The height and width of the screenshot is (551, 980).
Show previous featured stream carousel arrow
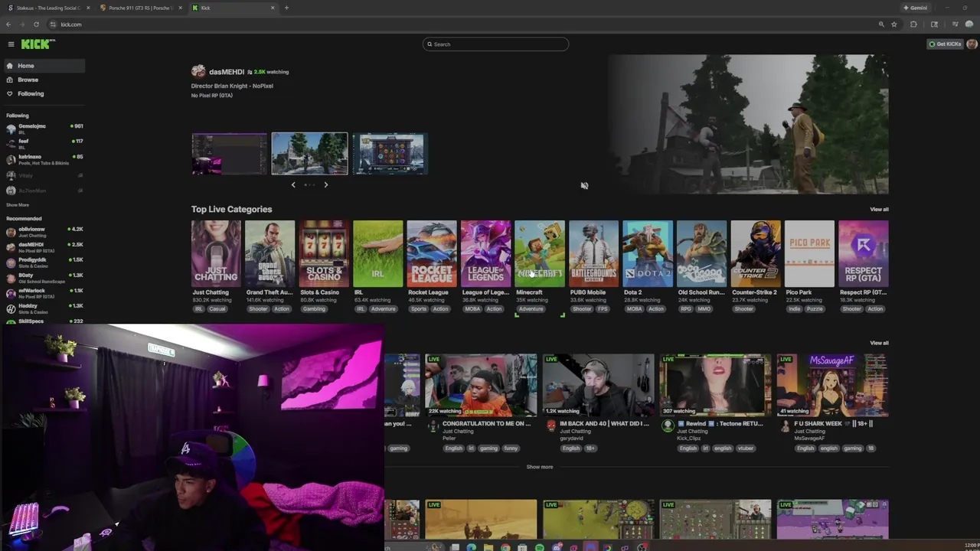pos(292,184)
